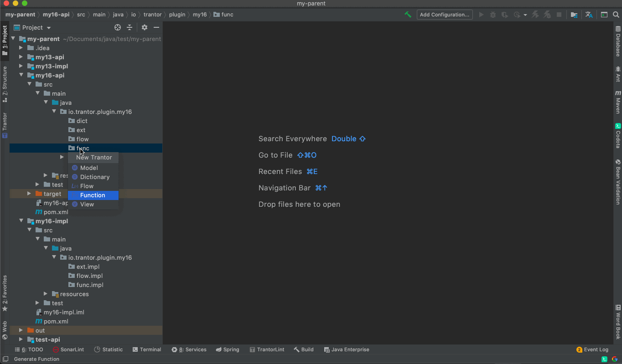Choose Model from New Trantor menu
Screen dimensions: 622x364
pyautogui.click(x=93, y=168)
